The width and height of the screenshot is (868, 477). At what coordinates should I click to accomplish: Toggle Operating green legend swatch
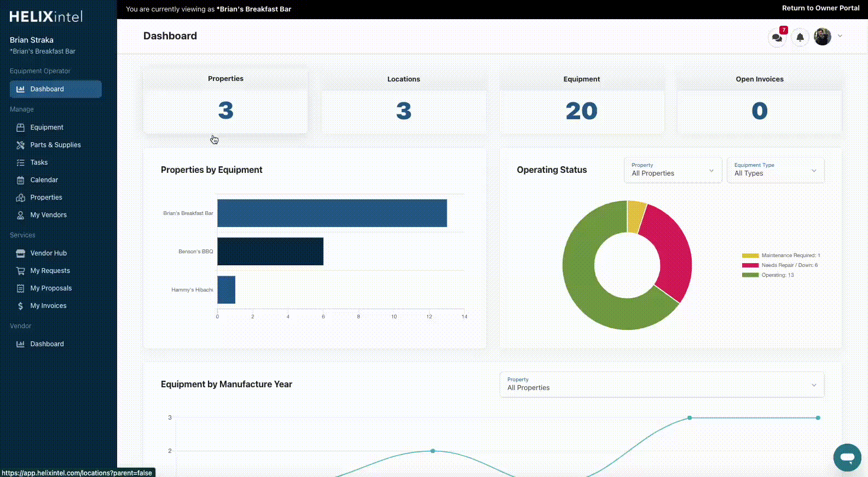coord(750,275)
